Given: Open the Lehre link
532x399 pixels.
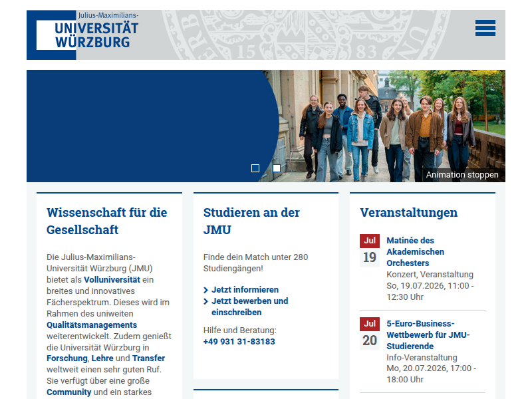Looking at the screenshot, I should tap(102, 358).
